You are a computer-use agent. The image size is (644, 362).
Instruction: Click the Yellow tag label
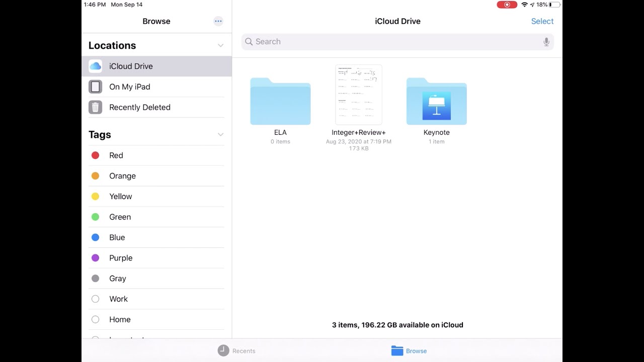121,197
